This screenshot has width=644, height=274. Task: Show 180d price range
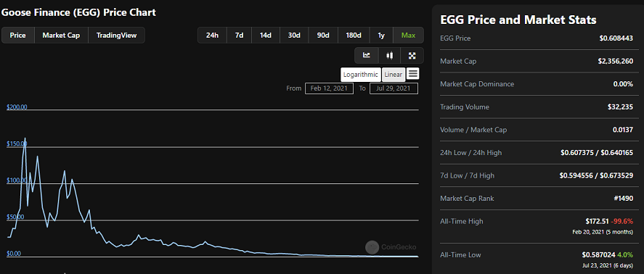click(x=353, y=36)
